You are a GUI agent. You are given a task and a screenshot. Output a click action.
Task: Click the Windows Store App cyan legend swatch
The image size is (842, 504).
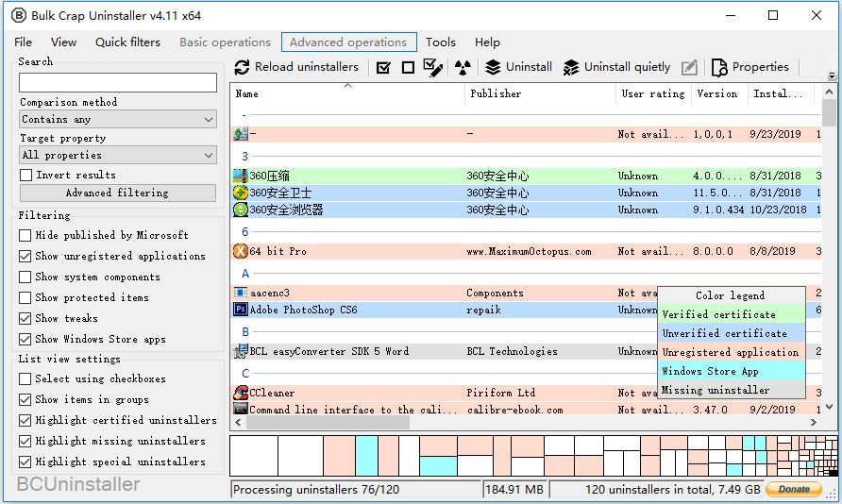732,371
